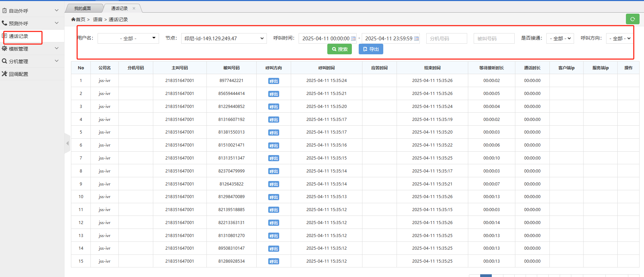Click the home icon in breadcrumb
The width and height of the screenshot is (644, 277).
[73, 19]
